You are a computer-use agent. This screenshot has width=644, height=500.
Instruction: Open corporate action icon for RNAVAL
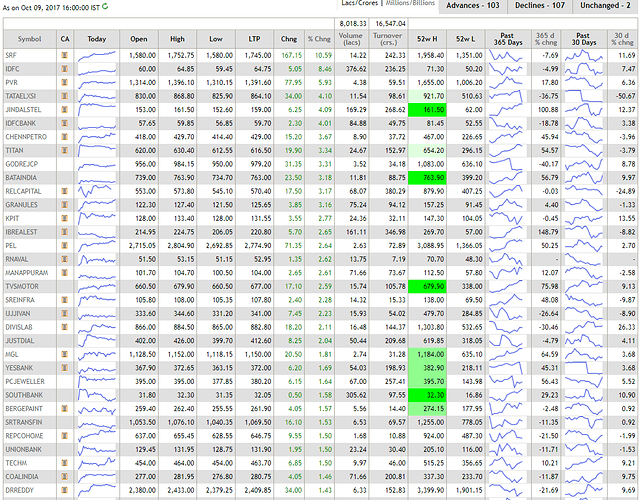(64, 259)
